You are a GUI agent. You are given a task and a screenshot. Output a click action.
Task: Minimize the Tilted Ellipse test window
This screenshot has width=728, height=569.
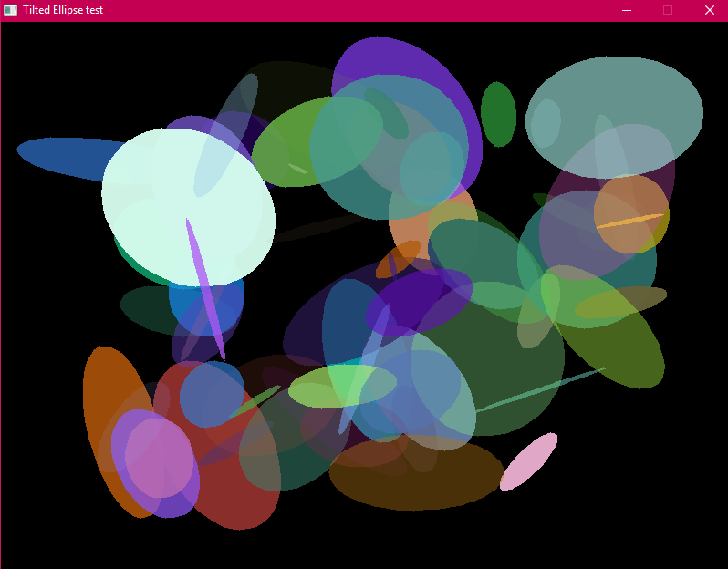click(x=627, y=10)
